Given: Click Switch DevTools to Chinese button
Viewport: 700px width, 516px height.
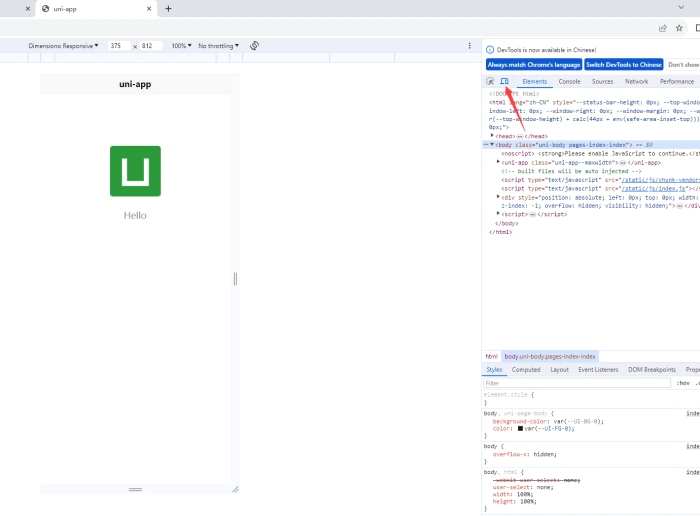Looking at the screenshot, I should [624, 65].
